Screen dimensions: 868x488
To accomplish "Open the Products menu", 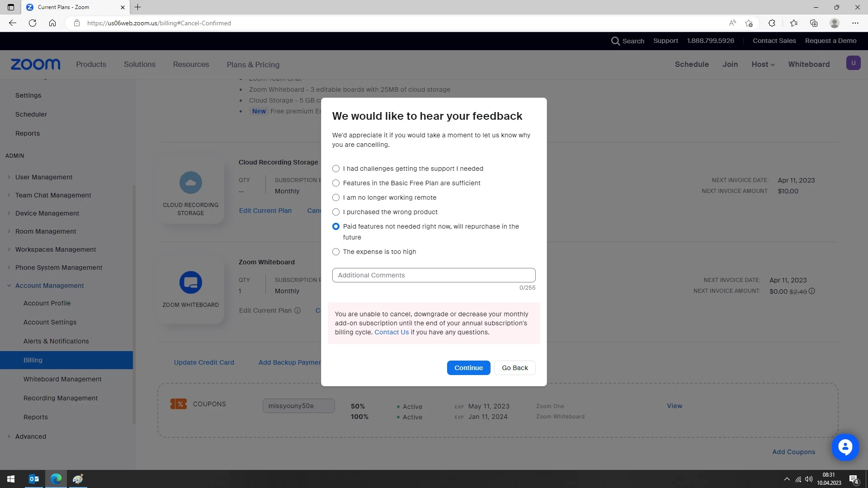I will point(91,64).
